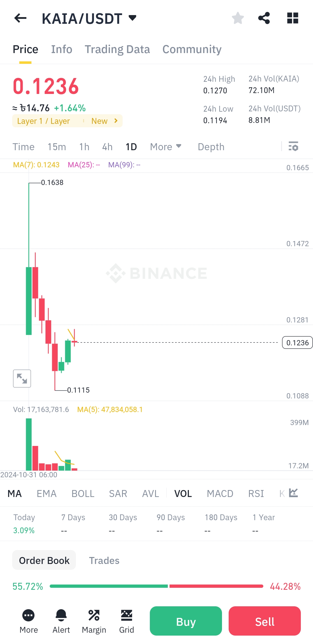Image resolution: width=313 pixels, height=644 pixels.
Task: Toggle the MACD indicator
Action: [x=220, y=494]
